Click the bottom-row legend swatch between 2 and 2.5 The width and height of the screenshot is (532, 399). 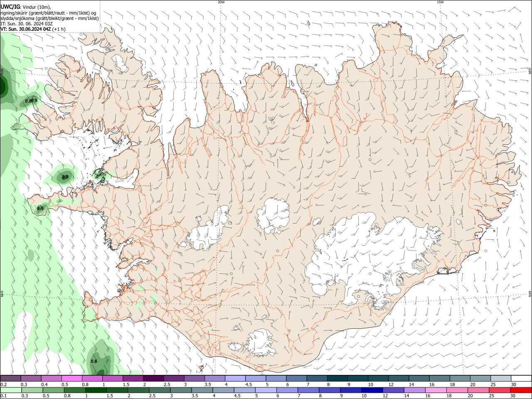(x=138, y=390)
